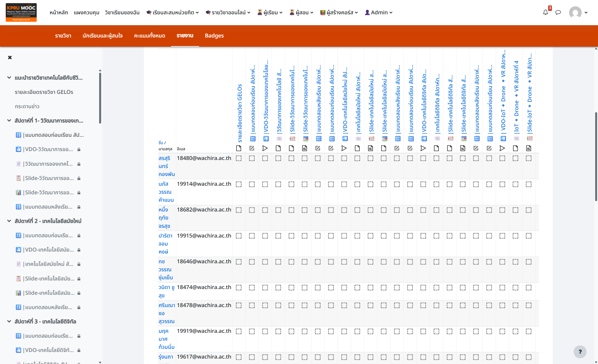598x364 pixels.
Task: Click the quiz icon for แบบทดสอบก่อนเรียน in week 1 sidebar
Action: pyautogui.click(x=18, y=135)
